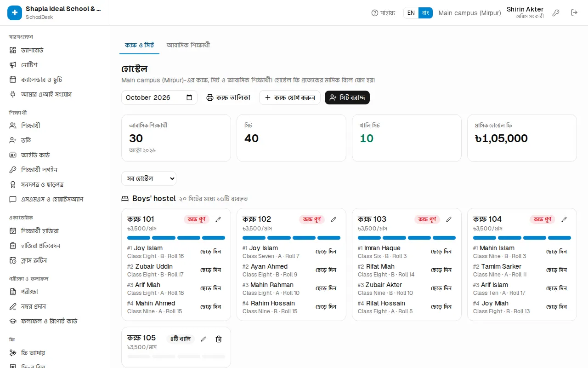The image size is (588, 368).
Task: Click ছেড়ে দিন next to Imran Haque
Action: tap(441, 252)
